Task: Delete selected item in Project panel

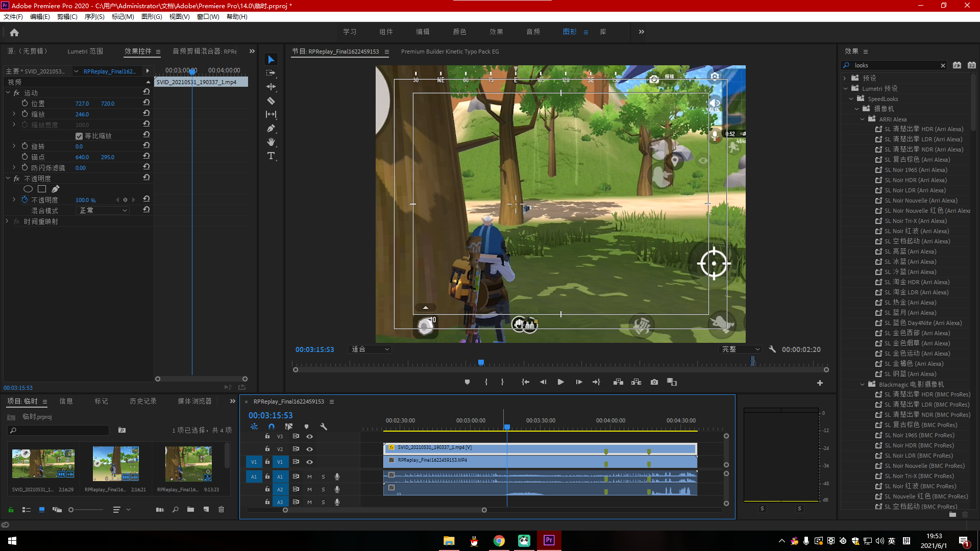Action: (x=221, y=509)
